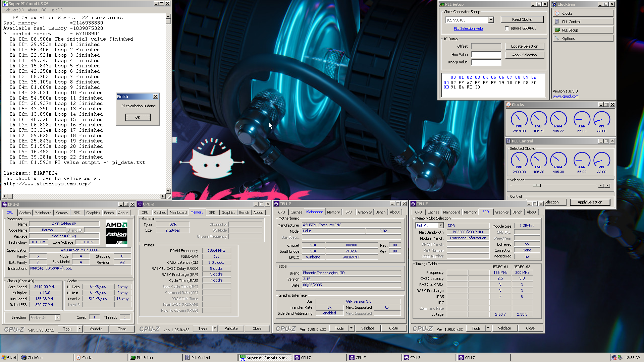This screenshot has height=362, width=644.
Task: Click the Hex Value input field
Action: point(486,55)
